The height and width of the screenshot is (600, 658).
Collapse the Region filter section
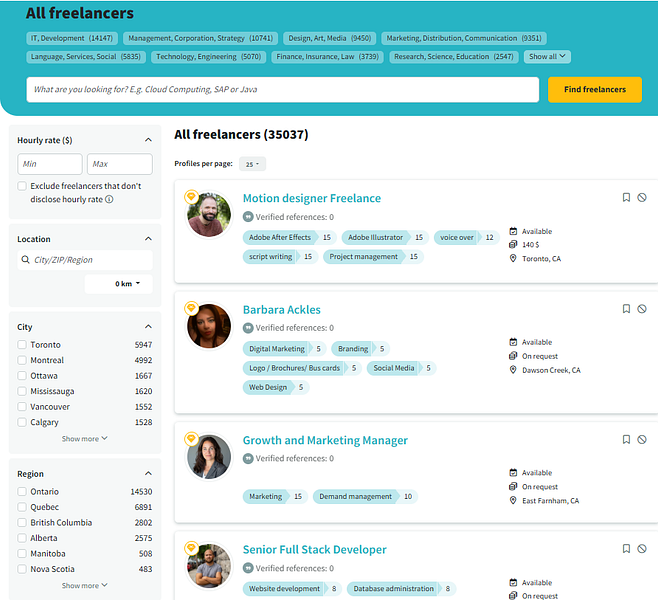coord(148,473)
